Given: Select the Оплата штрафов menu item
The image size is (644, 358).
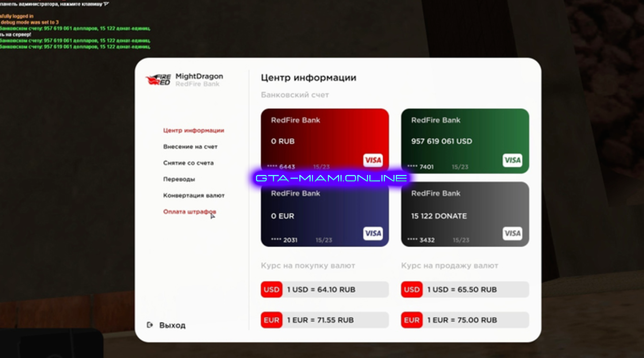Looking at the screenshot, I should pyautogui.click(x=189, y=211).
